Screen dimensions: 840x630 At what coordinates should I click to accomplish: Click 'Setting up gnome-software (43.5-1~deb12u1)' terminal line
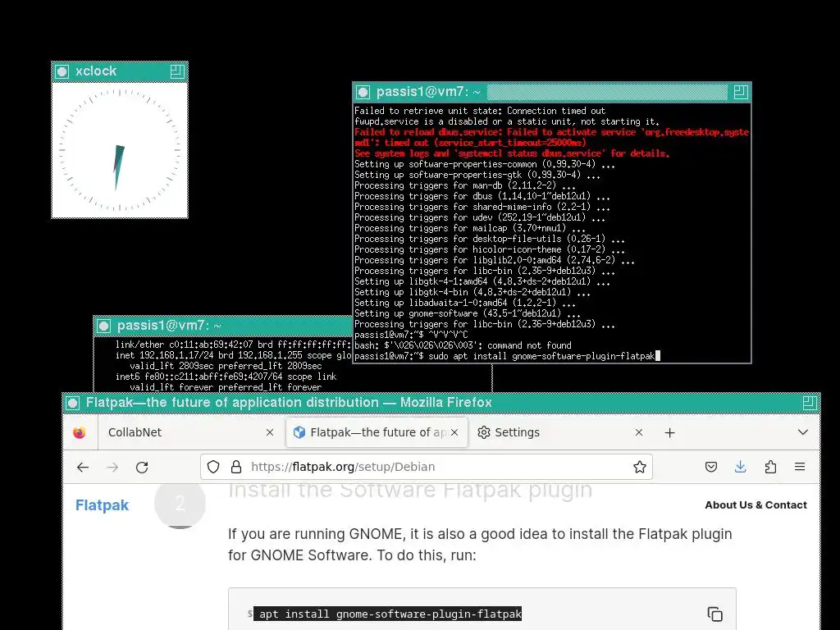click(x=467, y=313)
